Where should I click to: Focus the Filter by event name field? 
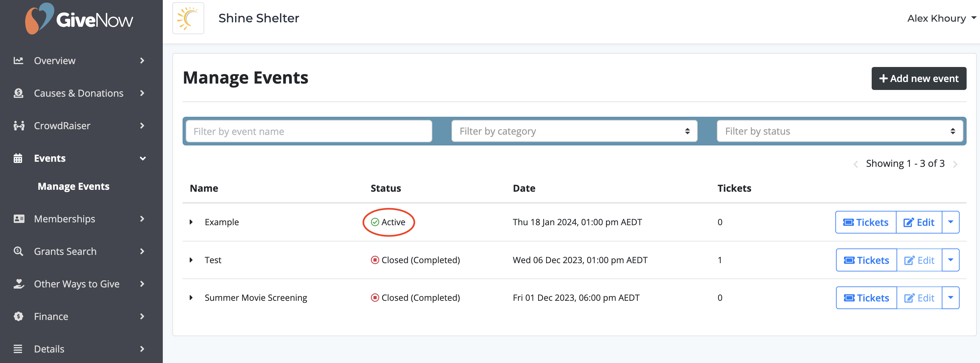point(309,131)
